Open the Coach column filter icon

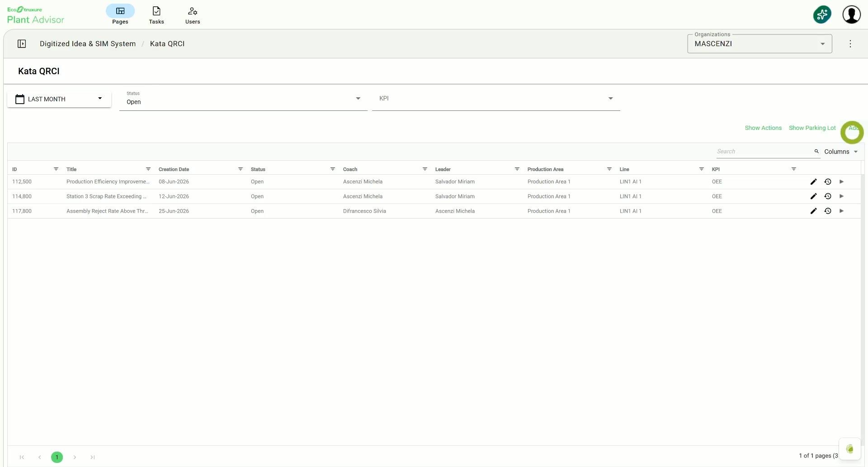tap(425, 169)
